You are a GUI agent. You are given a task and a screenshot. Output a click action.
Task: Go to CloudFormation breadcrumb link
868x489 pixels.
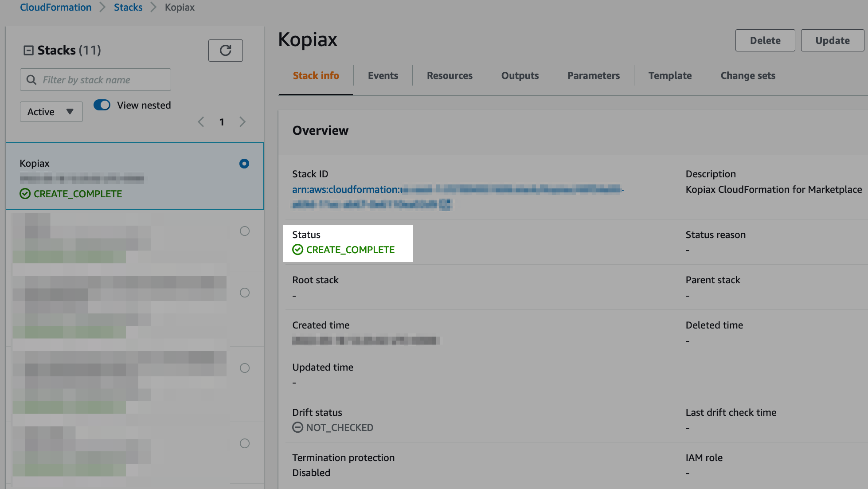pos(56,8)
